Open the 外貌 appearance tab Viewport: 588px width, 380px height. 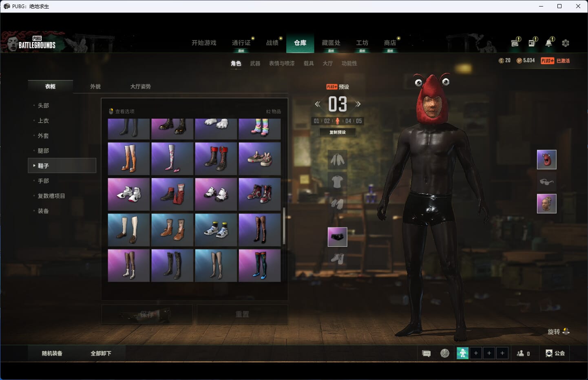(x=95, y=86)
